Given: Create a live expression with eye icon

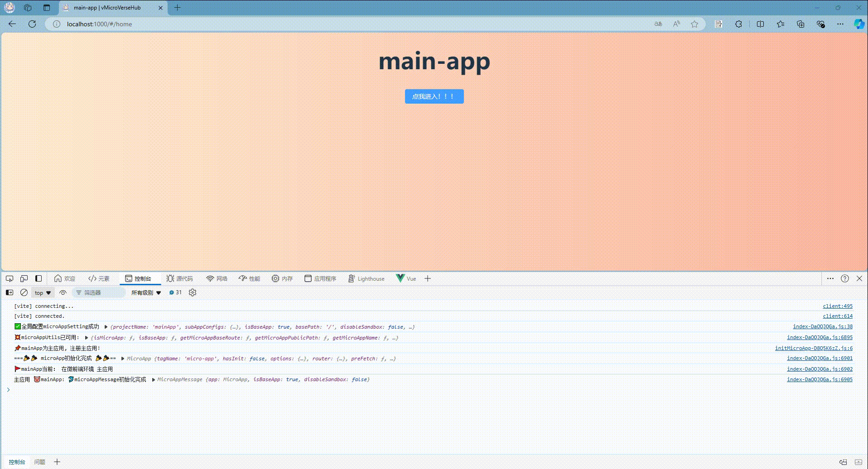Looking at the screenshot, I should pos(63,292).
